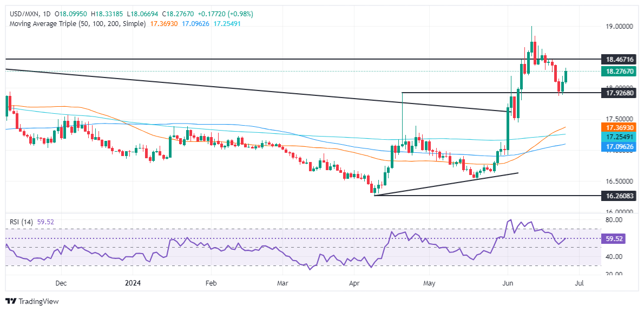This screenshot has height=311, width=644.
Task: Select the 16.26083 support line label
Action: tap(619, 196)
